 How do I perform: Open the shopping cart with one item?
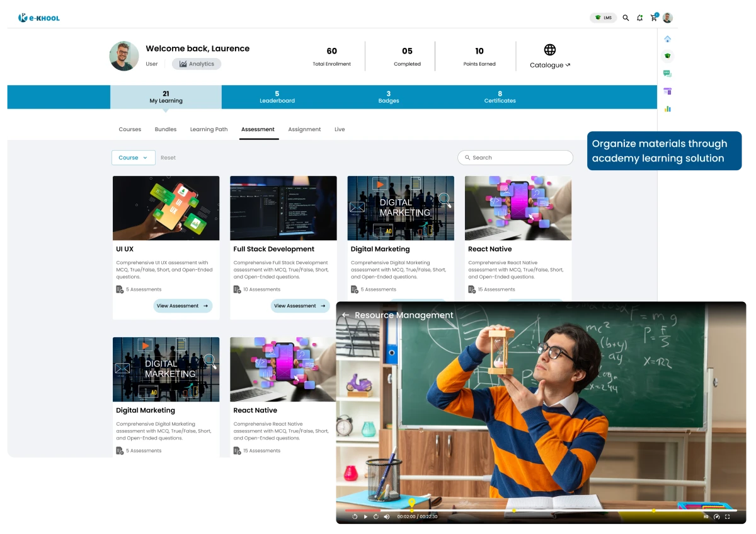654,18
